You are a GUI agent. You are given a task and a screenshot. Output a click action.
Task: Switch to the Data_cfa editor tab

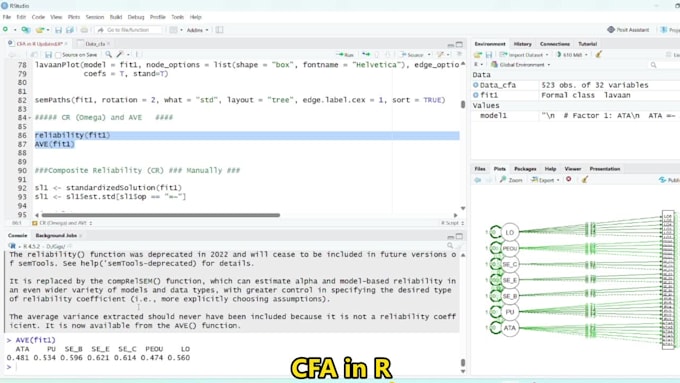coord(95,44)
